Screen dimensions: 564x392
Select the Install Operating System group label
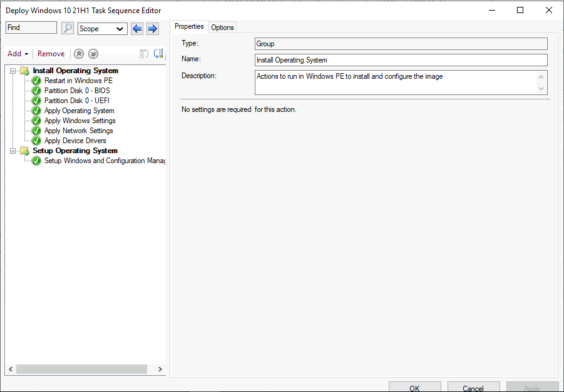(76, 71)
